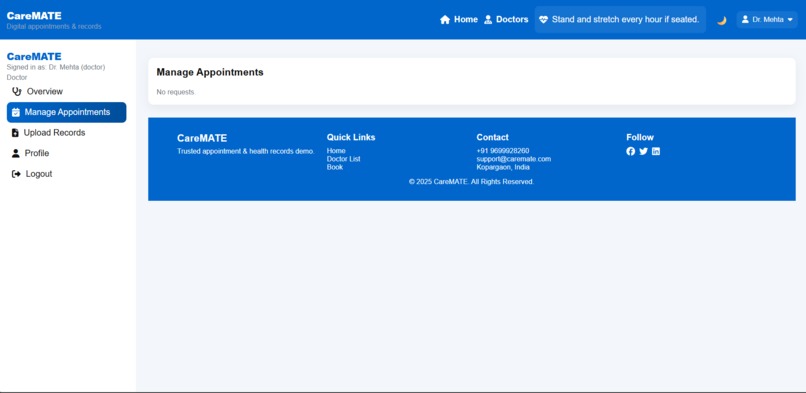
Task: Click the heartbeat icon beside health tip
Action: [543, 20]
